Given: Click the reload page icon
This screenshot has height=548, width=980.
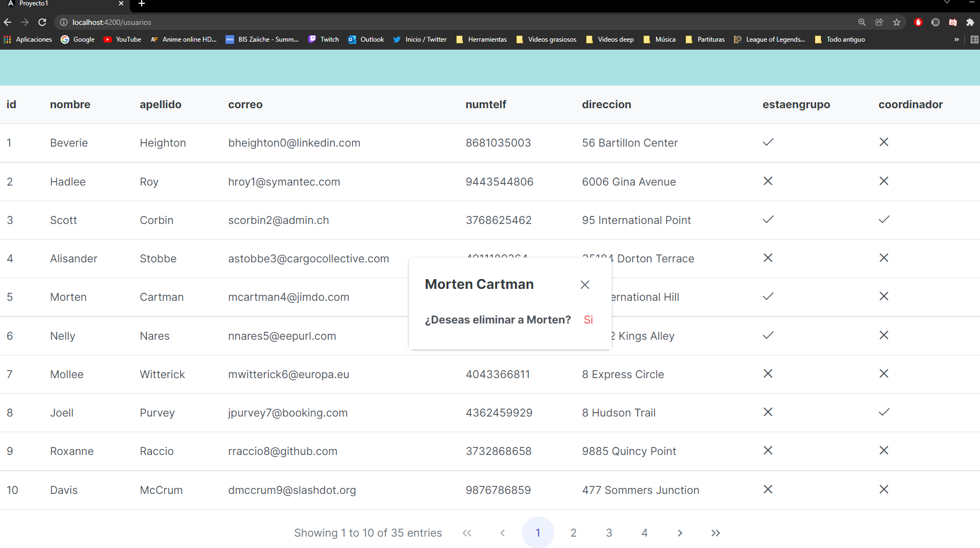Looking at the screenshot, I should click(42, 22).
